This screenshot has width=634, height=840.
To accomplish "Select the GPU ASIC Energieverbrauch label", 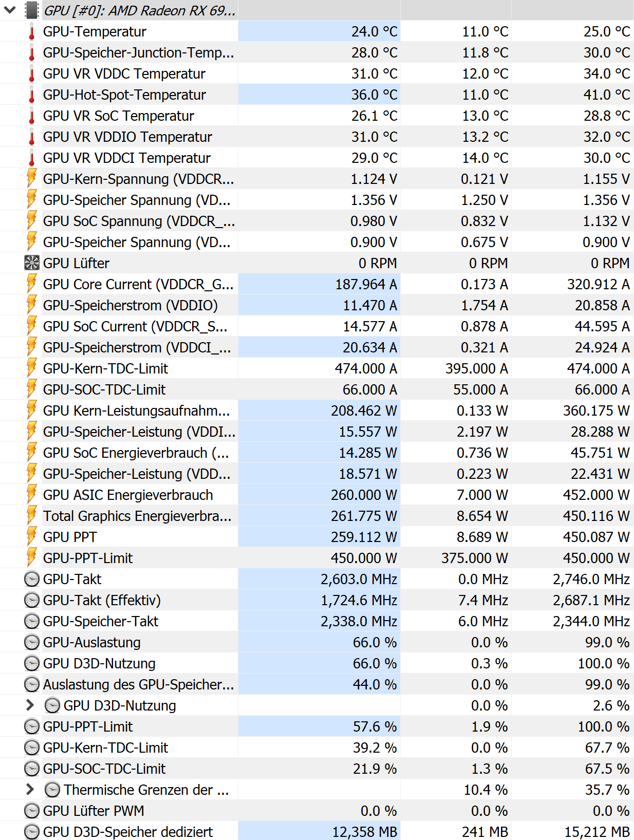I will point(128,495).
